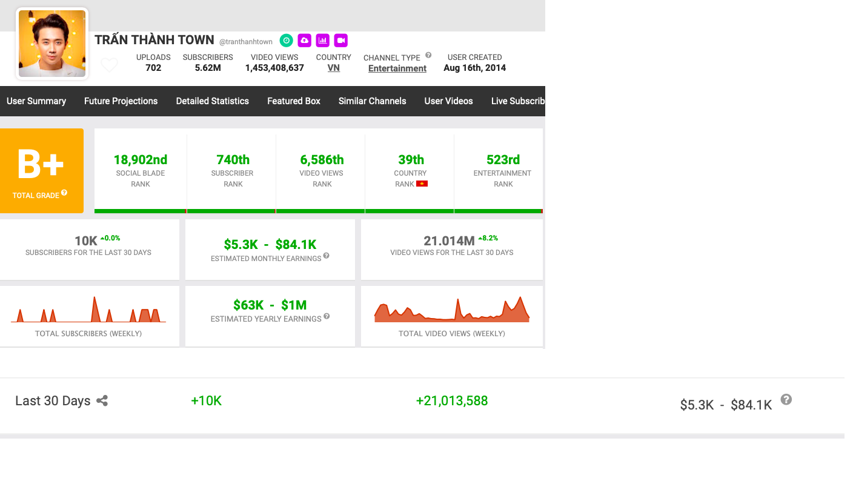The width and height of the screenshot is (853, 504).
Task: Click the help icon next to Channel Type
Action: 428,56
